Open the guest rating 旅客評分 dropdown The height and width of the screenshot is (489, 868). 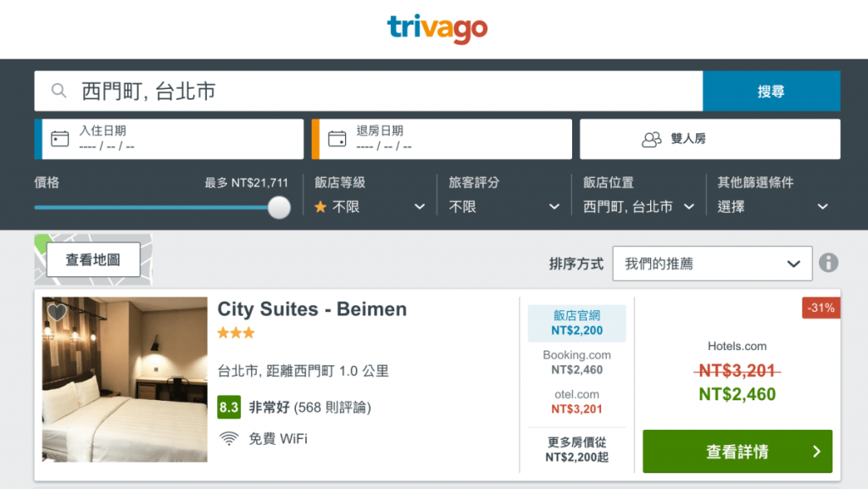504,206
